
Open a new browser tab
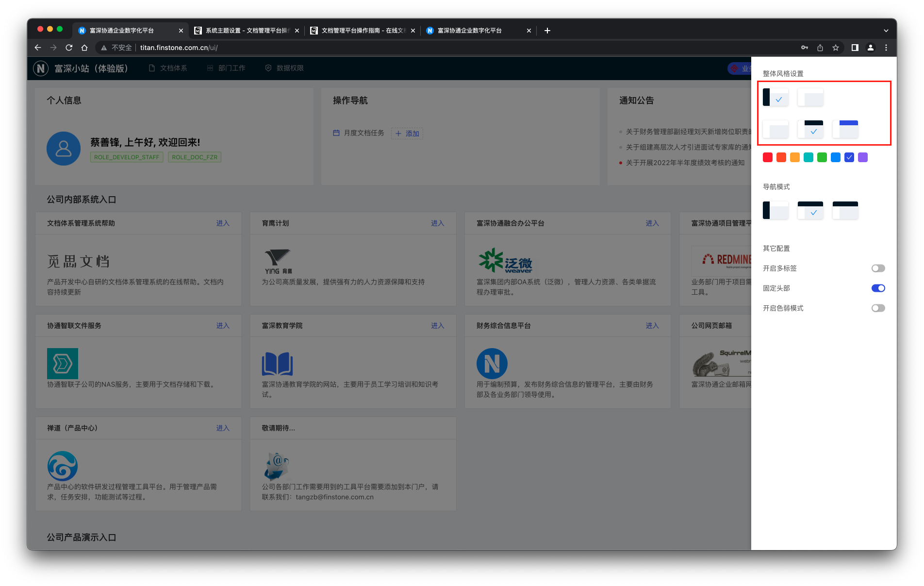pos(547,31)
